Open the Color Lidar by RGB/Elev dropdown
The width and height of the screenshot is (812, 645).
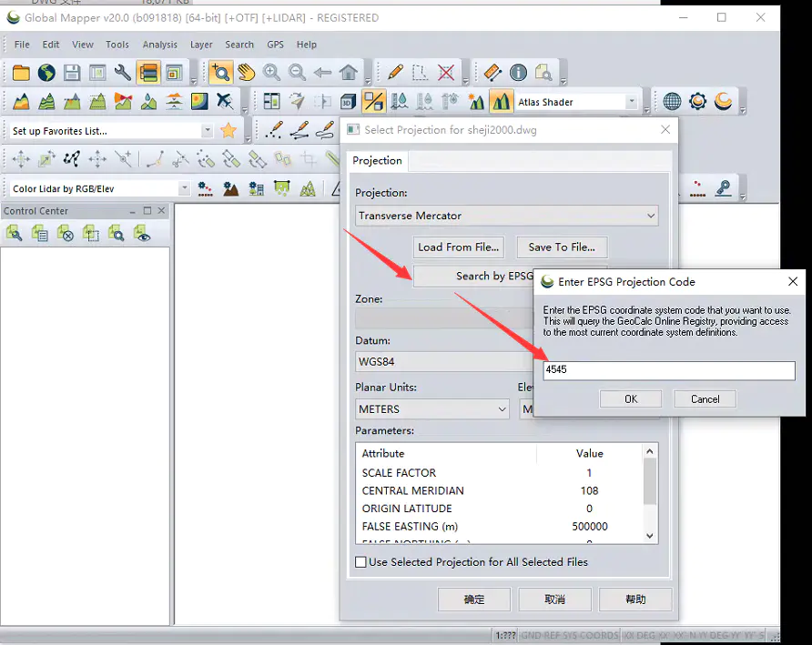pyautogui.click(x=185, y=188)
